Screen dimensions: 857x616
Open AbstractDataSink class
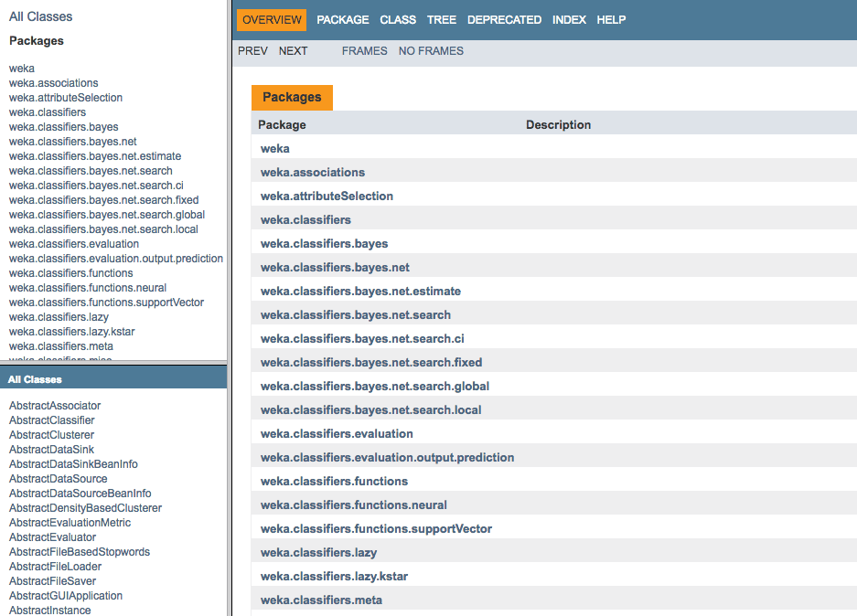pos(51,450)
